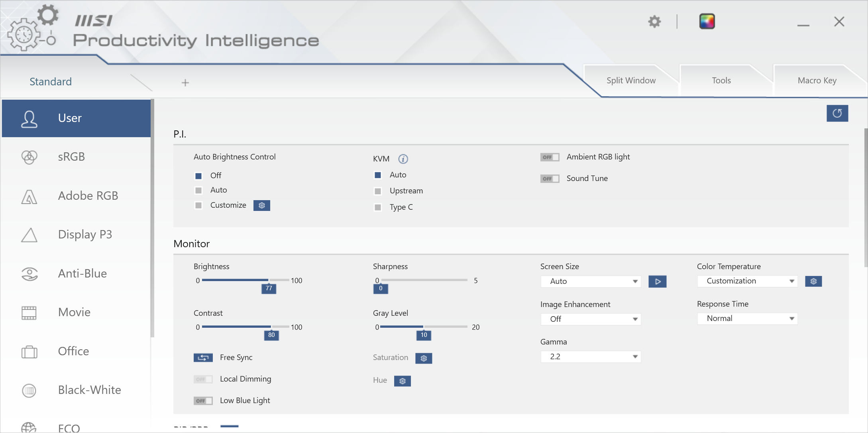Image resolution: width=868 pixels, height=433 pixels.
Task: Open the Image Enhancement dropdown
Action: 591,319
